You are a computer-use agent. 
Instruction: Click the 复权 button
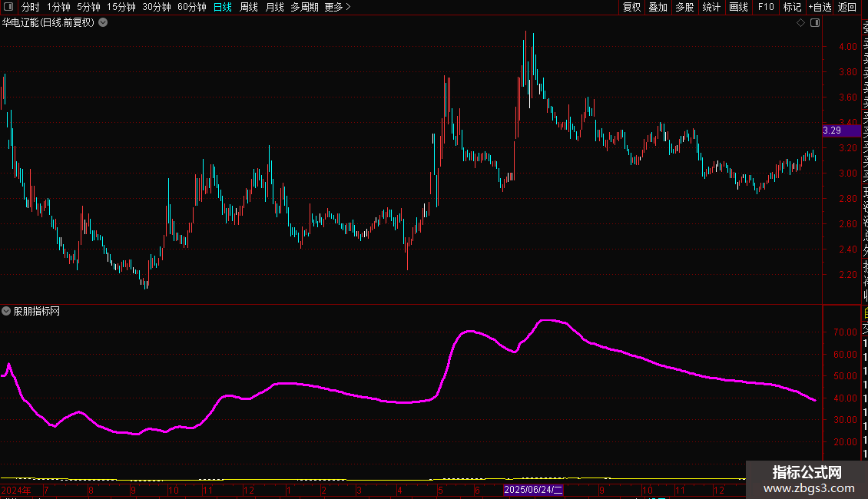(631, 7)
